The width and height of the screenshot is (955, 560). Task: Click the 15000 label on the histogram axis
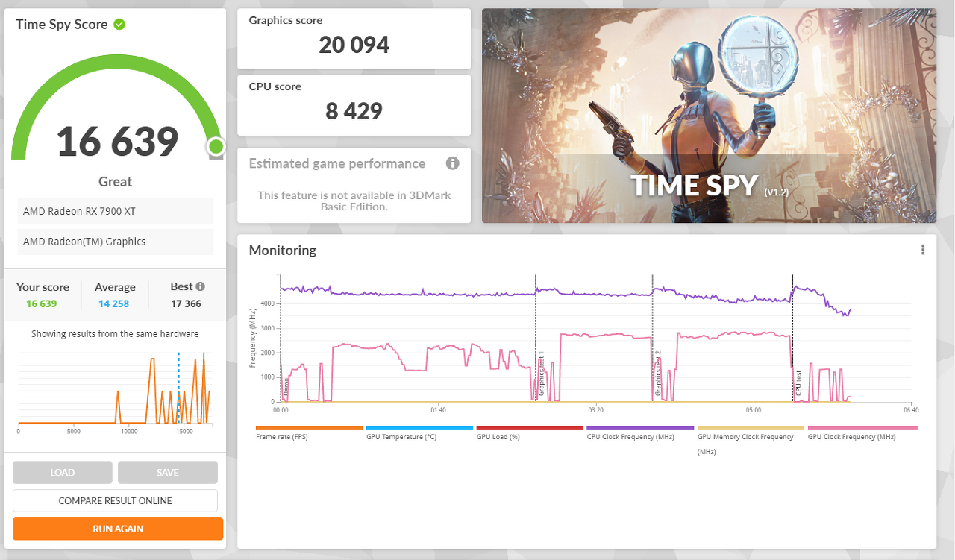click(184, 431)
